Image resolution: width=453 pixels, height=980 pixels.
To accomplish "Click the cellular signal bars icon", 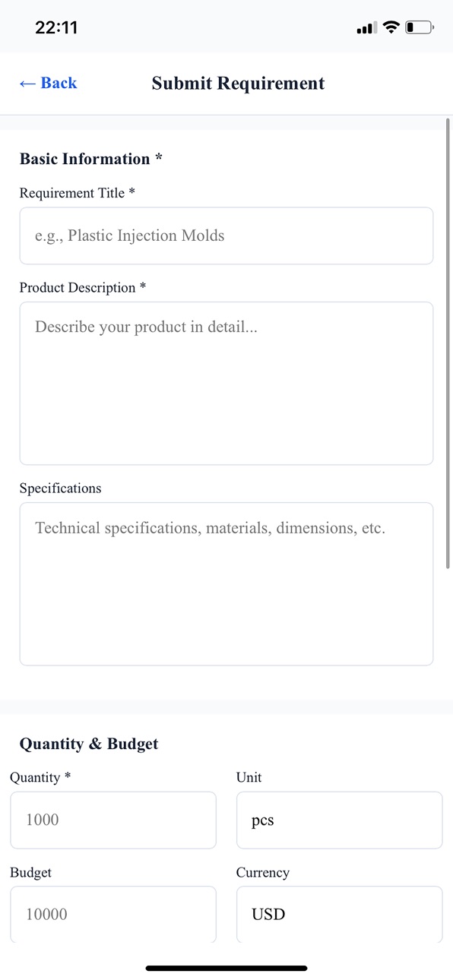I will [366, 28].
